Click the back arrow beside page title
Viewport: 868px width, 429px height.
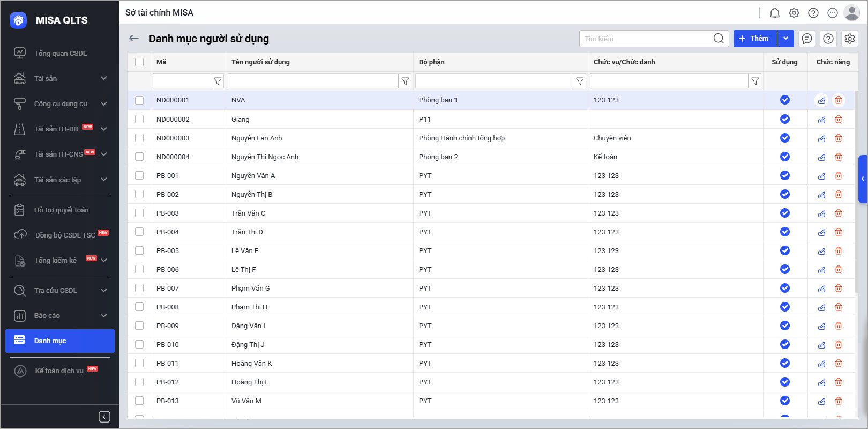[134, 38]
